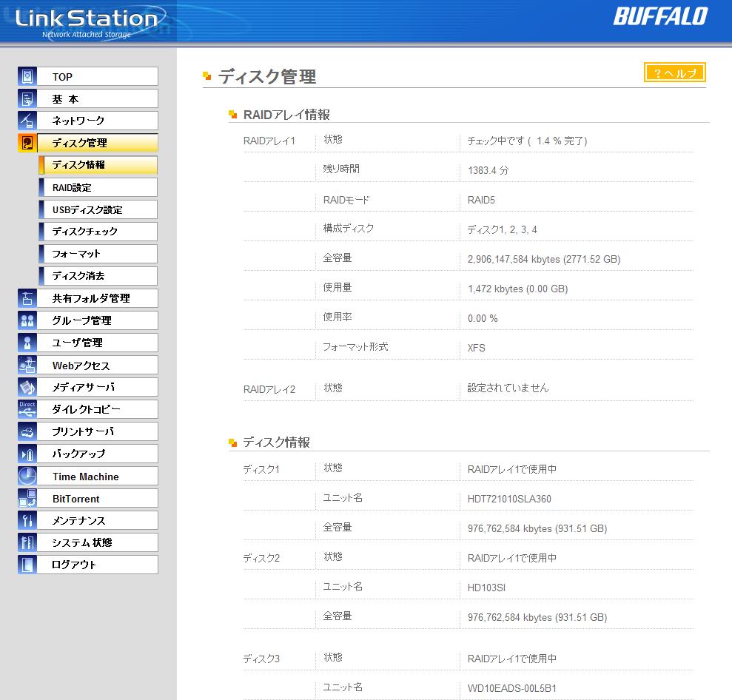This screenshot has width=732, height=700.
Task: Open the BitTorrent menu item
Action: 98,498
